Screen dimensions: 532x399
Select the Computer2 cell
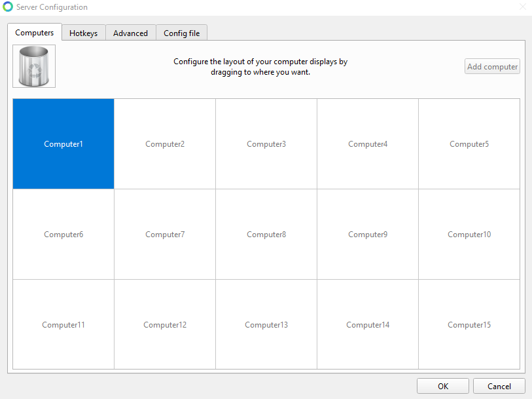165,144
